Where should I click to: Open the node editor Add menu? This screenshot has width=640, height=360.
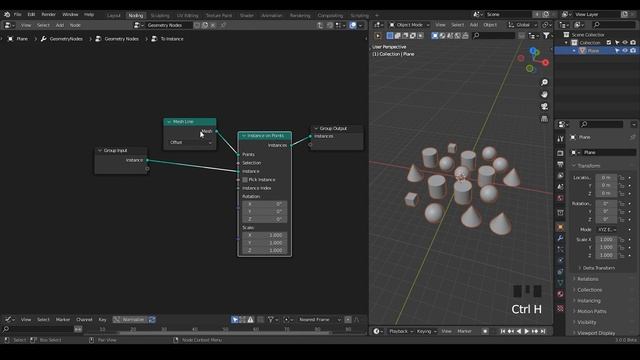click(60, 25)
